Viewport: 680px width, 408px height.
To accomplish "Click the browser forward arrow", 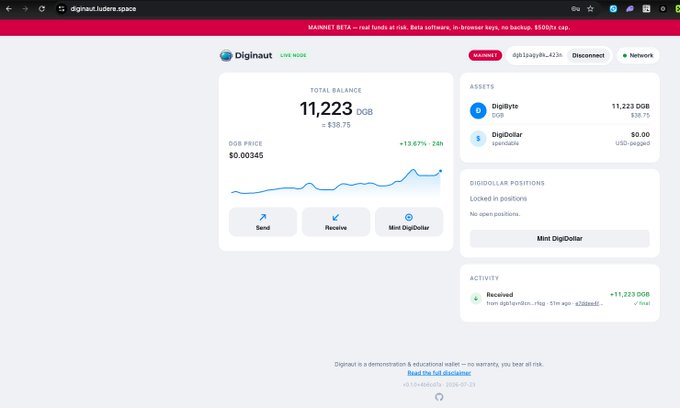I will point(25,9).
